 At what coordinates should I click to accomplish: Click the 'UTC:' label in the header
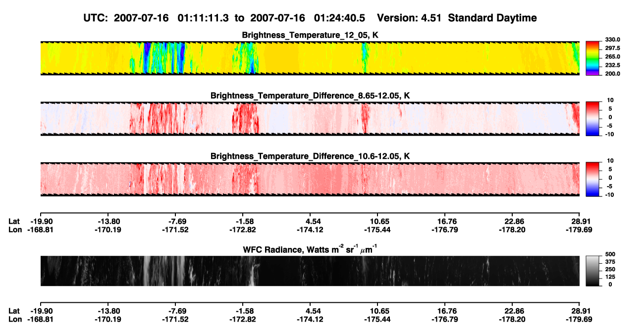(96, 18)
